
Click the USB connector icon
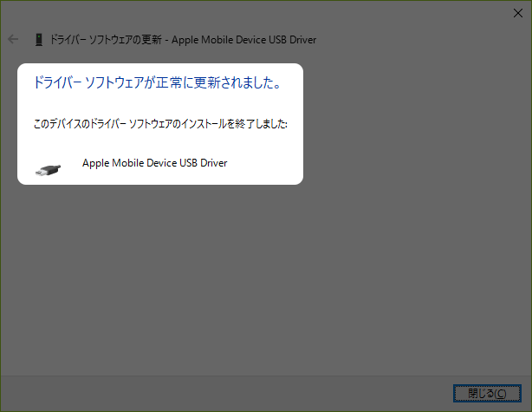click(49, 170)
